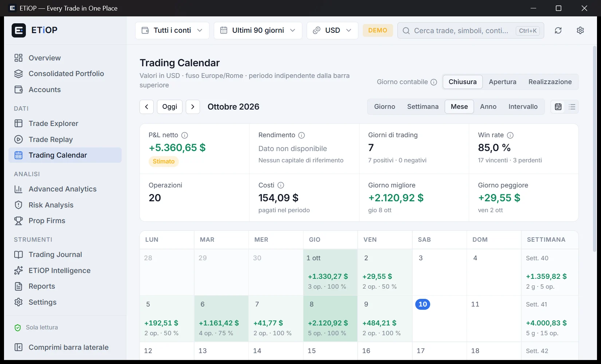Click the DEMO badge

[x=378, y=31]
